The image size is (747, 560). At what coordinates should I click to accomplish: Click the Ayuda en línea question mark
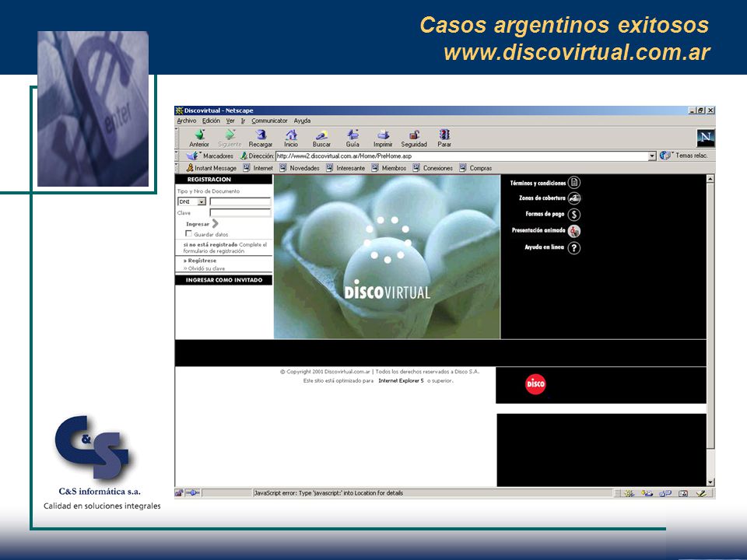tap(574, 247)
